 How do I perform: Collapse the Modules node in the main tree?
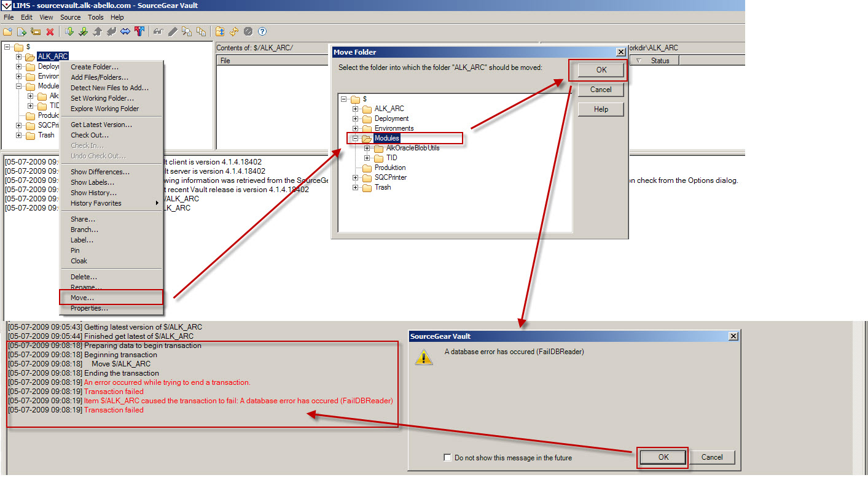point(18,86)
